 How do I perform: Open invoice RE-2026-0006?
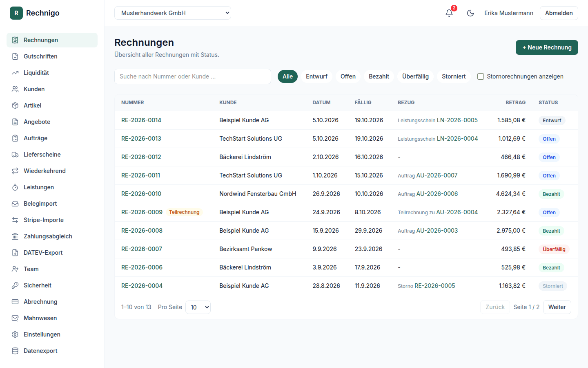click(142, 267)
